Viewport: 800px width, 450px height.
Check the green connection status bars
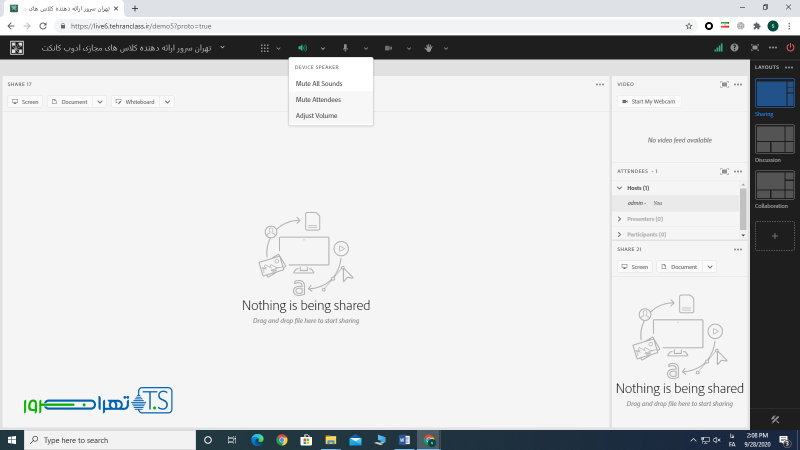coord(718,47)
